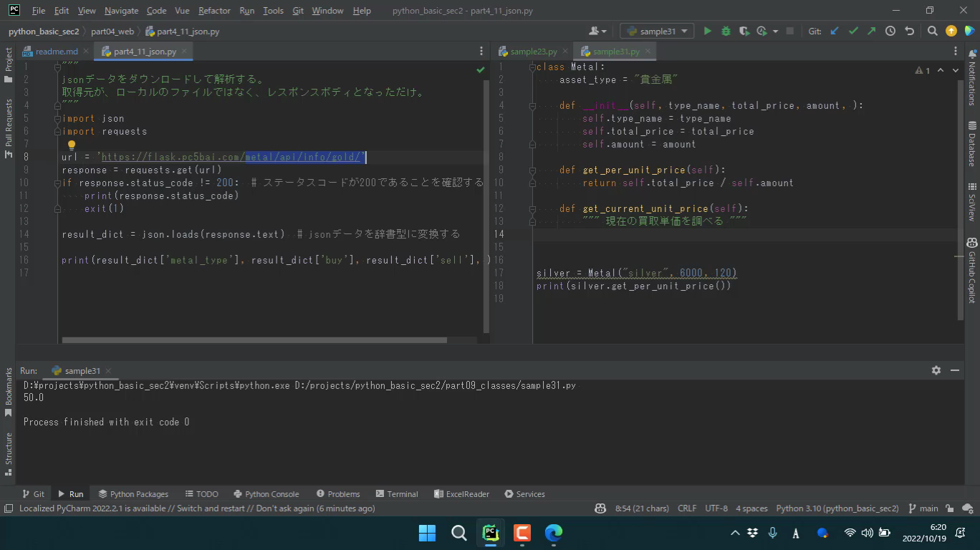Screen dimensions: 980x550
Task: Start debugging with the bug icon
Action: [726, 31]
